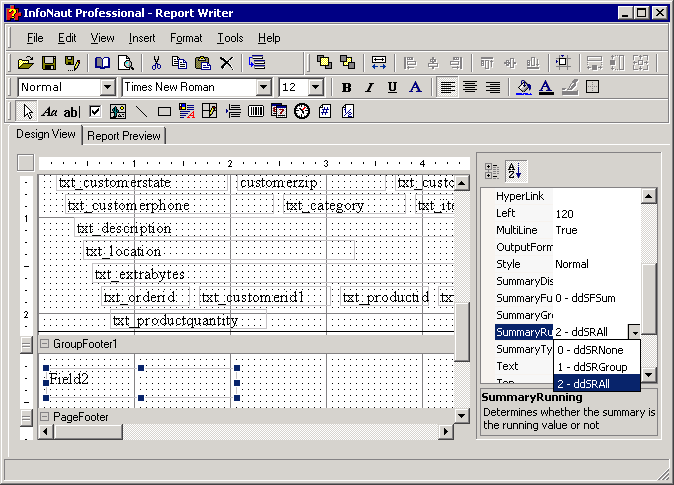Click the red underlined font color A
674x485 pixels.
[546, 87]
